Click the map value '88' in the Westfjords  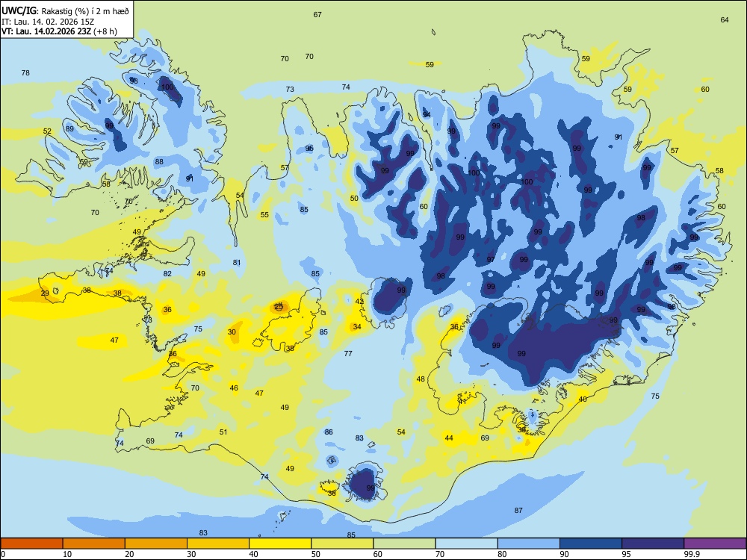159,162
